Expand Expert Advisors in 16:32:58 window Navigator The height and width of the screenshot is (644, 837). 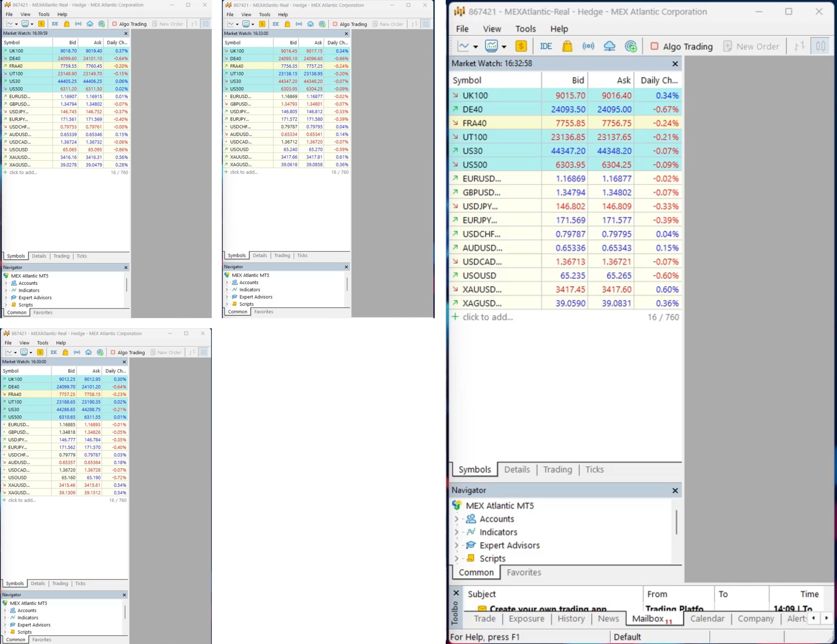456,545
